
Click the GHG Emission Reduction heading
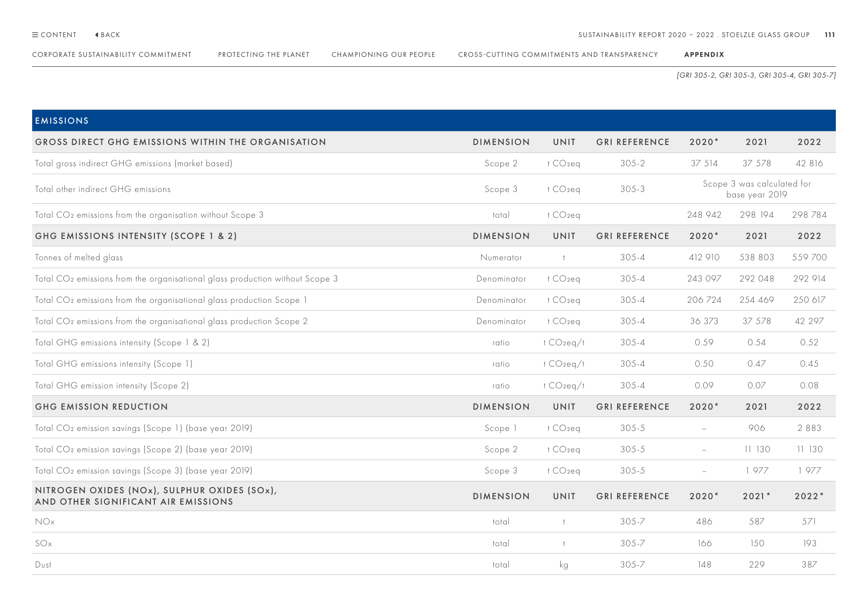[x=101, y=407]
